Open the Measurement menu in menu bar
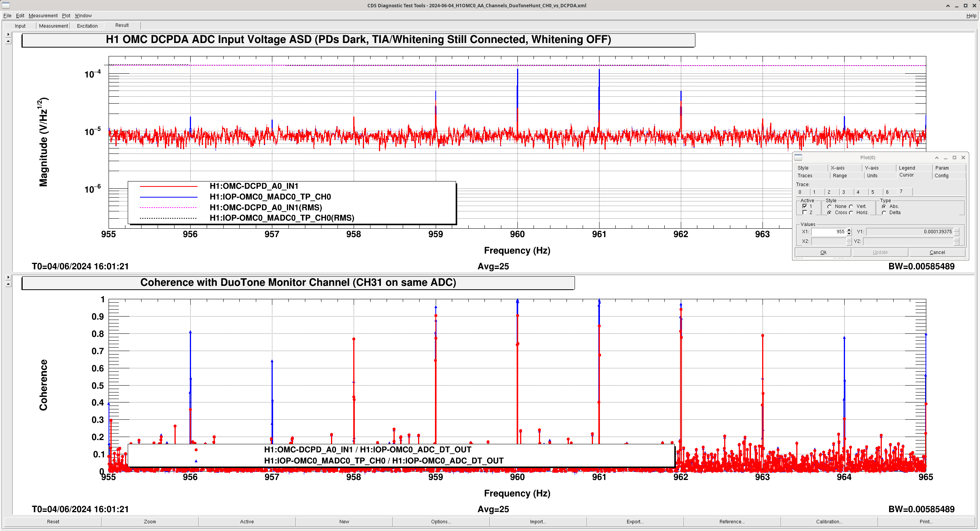Image resolution: width=980 pixels, height=531 pixels. pos(43,16)
